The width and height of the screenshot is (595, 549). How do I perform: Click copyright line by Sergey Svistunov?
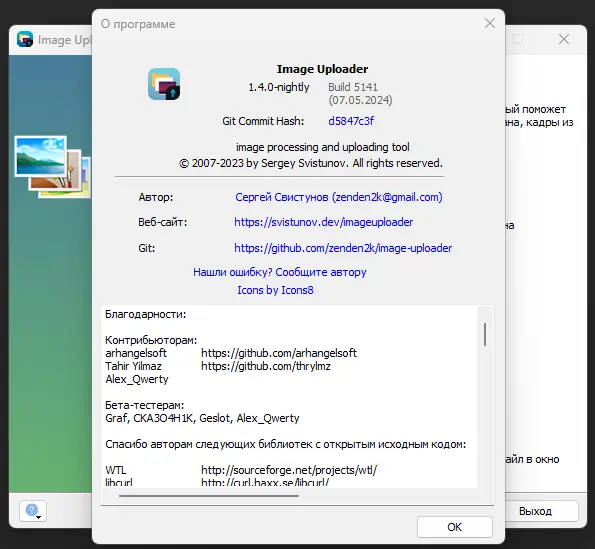coord(311,164)
